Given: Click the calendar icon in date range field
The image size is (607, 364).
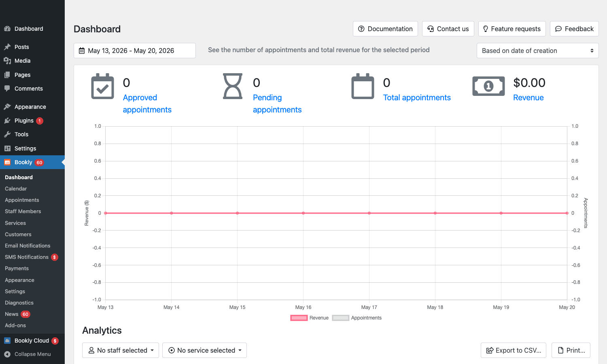Looking at the screenshot, I should click(82, 51).
